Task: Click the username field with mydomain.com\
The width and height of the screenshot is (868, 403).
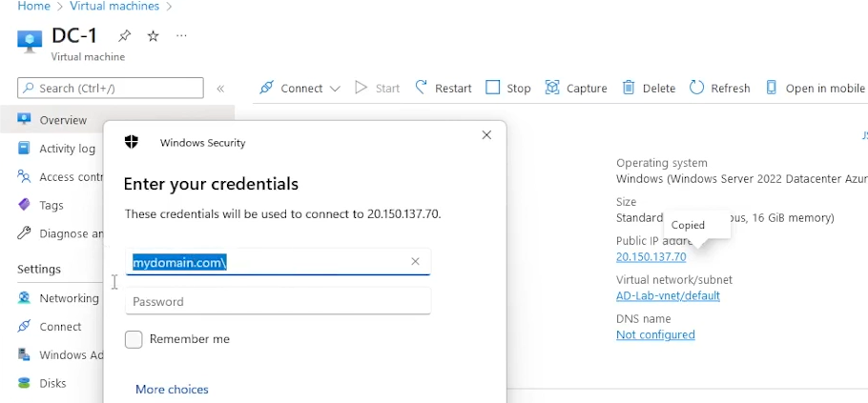Action: 278,261
